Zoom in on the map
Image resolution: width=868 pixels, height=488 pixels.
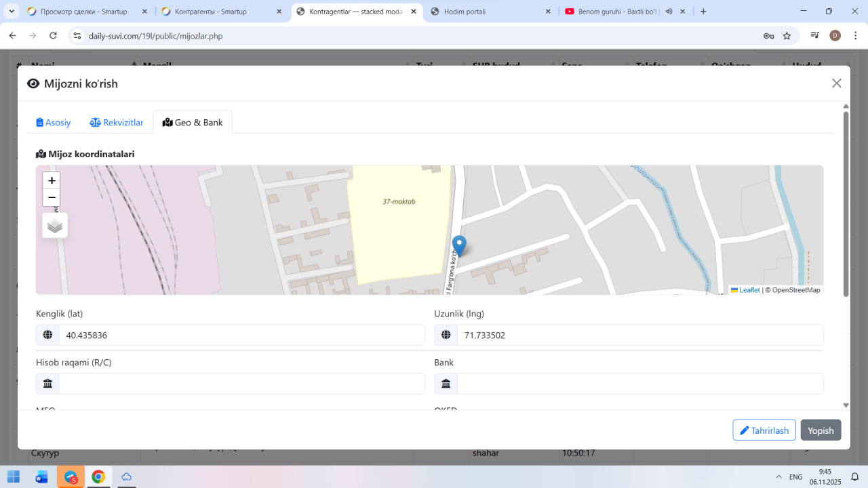click(x=52, y=181)
